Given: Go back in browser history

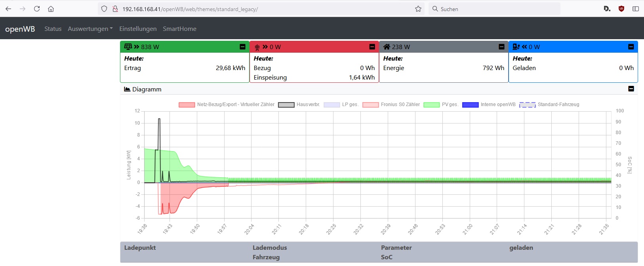Looking at the screenshot, I should coord(8,9).
